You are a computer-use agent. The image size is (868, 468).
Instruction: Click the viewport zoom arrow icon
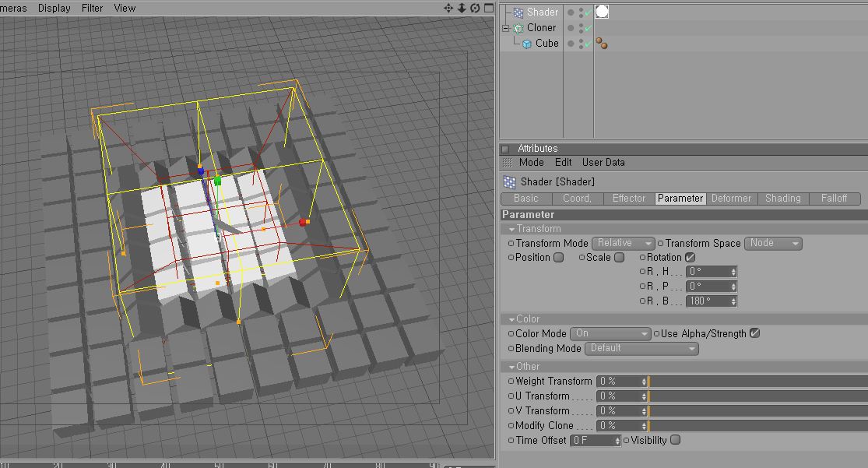coord(462,9)
